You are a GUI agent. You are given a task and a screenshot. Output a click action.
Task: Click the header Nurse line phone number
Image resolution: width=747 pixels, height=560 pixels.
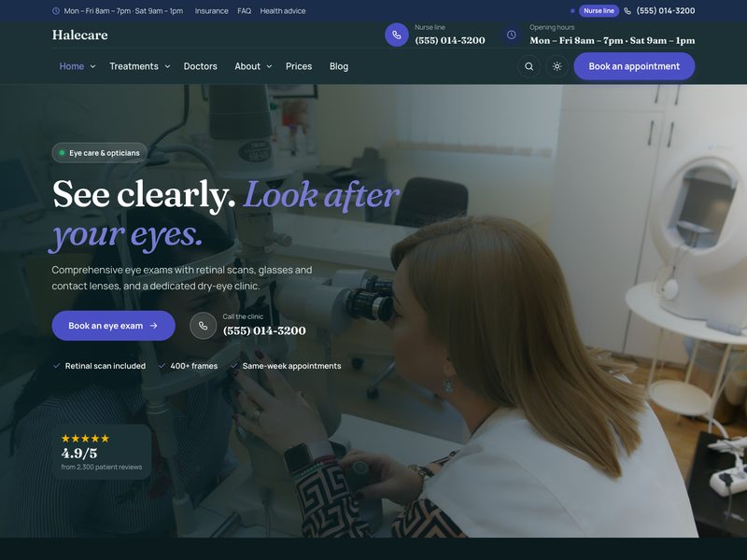[x=450, y=40]
